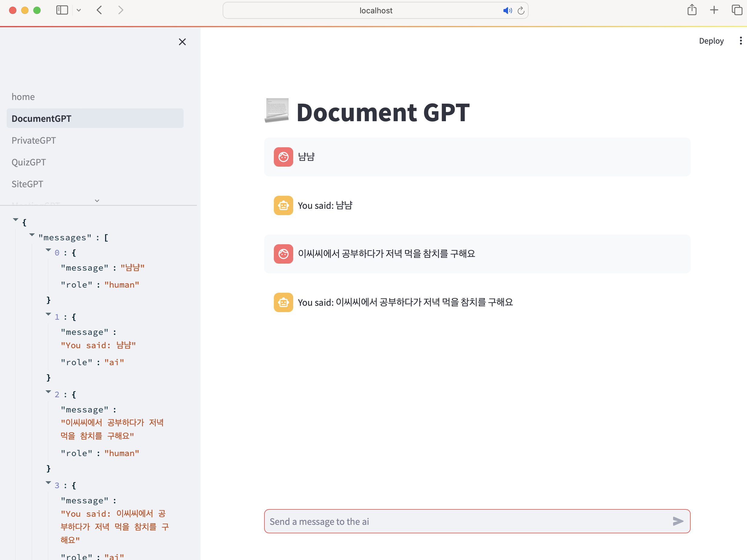Image resolution: width=747 pixels, height=560 pixels.
Task: Go back with the back arrow
Action: (x=99, y=10)
